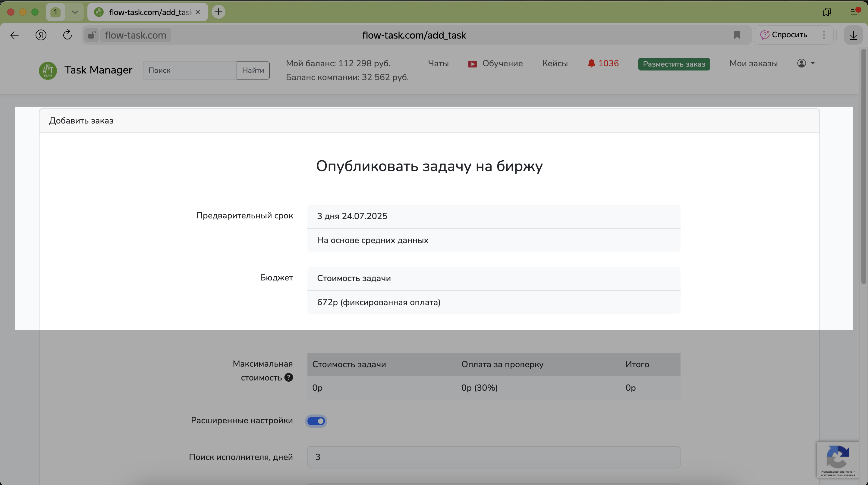Click the browser back arrow

point(14,35)
